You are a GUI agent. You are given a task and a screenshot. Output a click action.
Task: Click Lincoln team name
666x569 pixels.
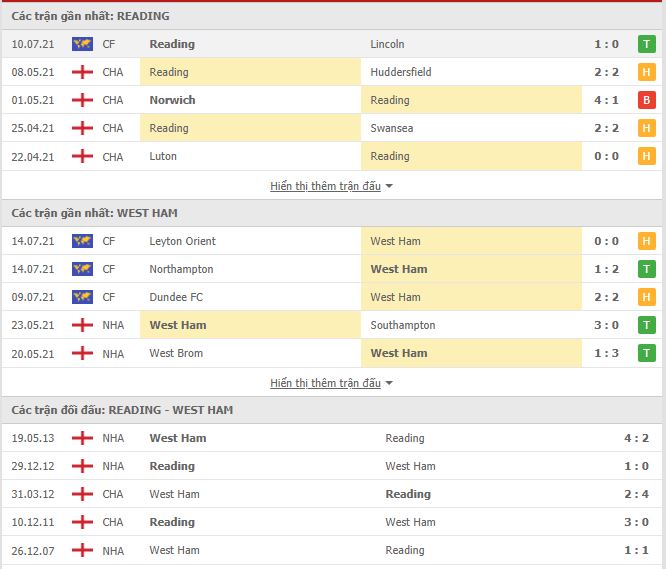point(387,44)
